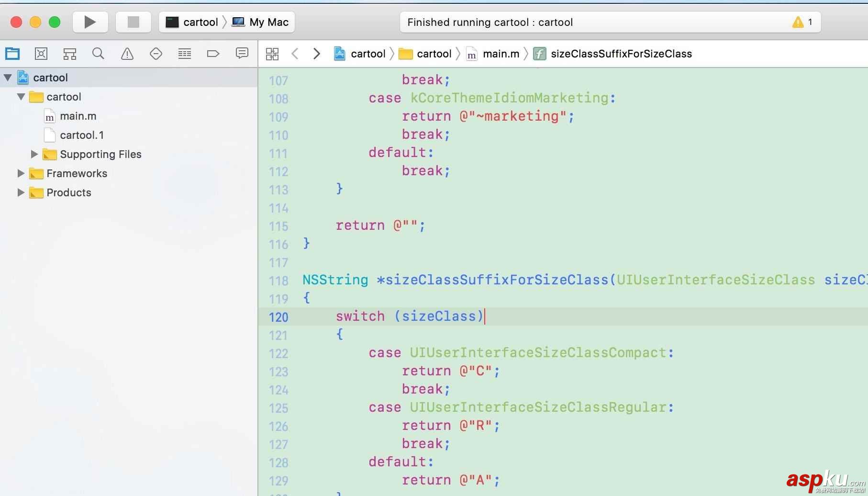Go forward in editor history
This screenshot has width=868, height=496.
(316, 54)
